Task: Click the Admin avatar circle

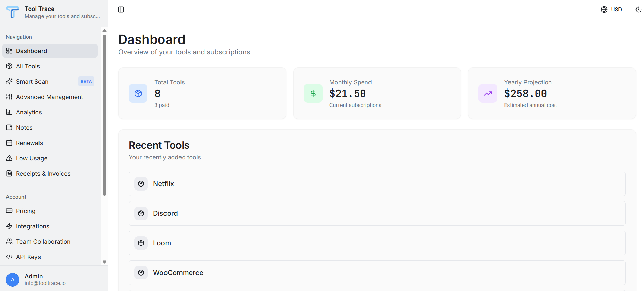Action: 13,280
